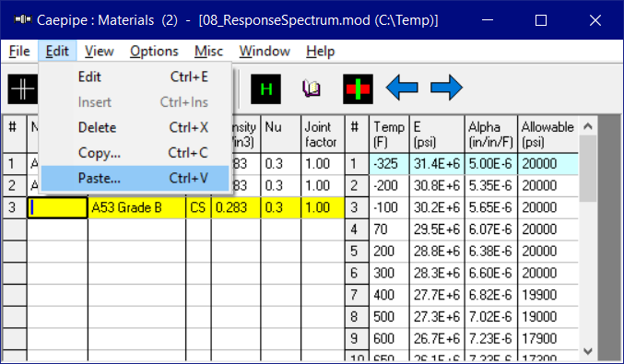Click the CS type cell in row 3
Viewport: 624px width, 364px height.
point(198,207)
